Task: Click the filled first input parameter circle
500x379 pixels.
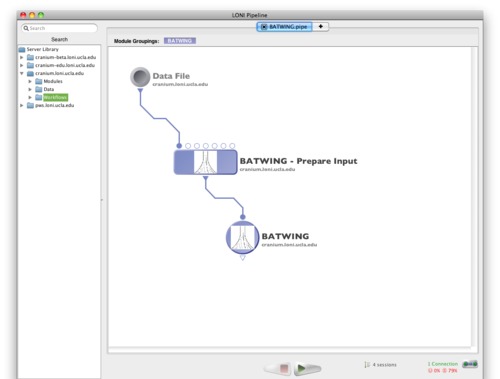Action: [x=179, y=146]
